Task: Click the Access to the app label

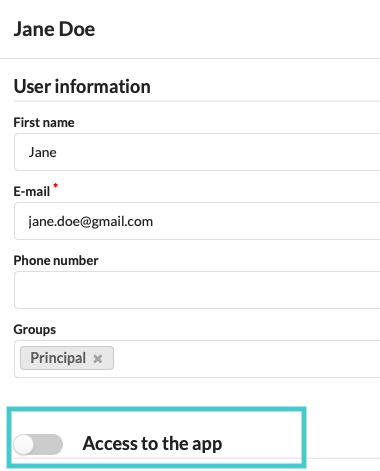Action: (152, 444)
